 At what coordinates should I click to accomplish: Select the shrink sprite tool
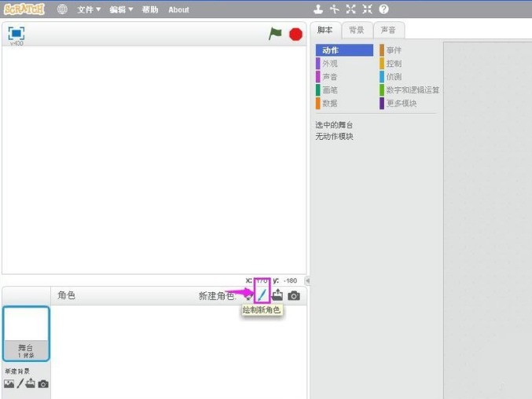367,9
